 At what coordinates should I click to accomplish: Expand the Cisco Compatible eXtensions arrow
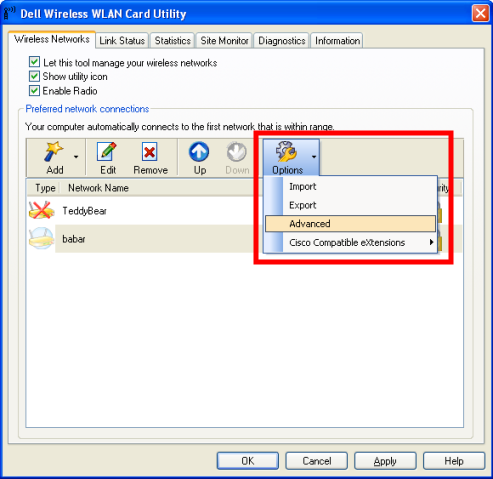coord(431,242)
